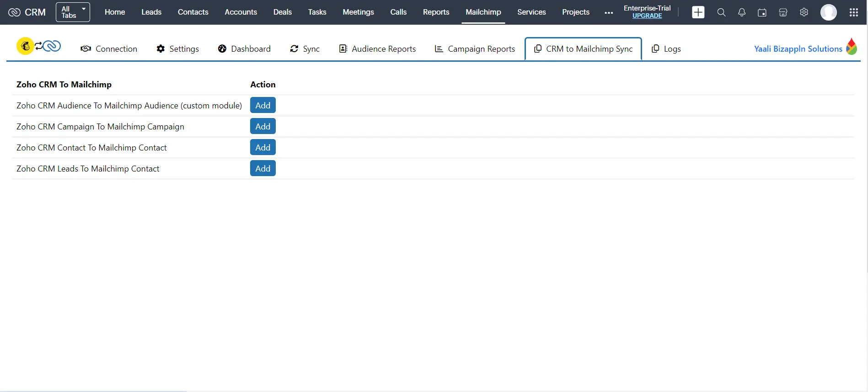The image size is (868, 392).
Task: Open the search magnifier icon
Action: 721,12
